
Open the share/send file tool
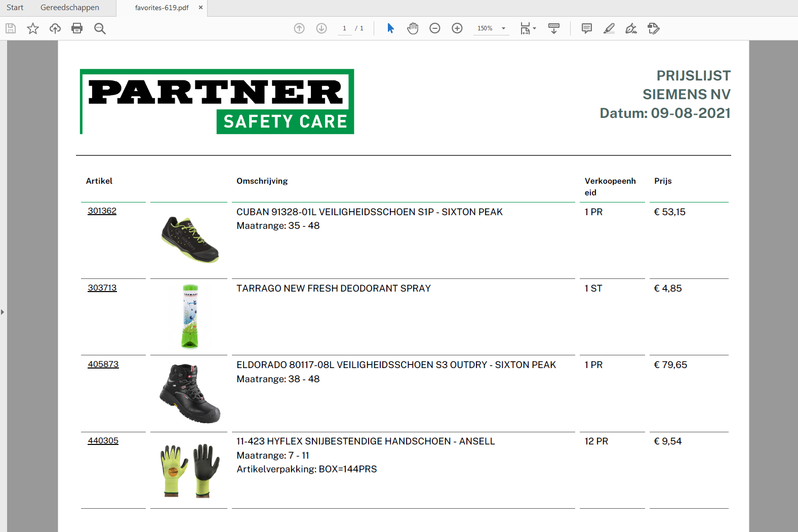(654, 28)
